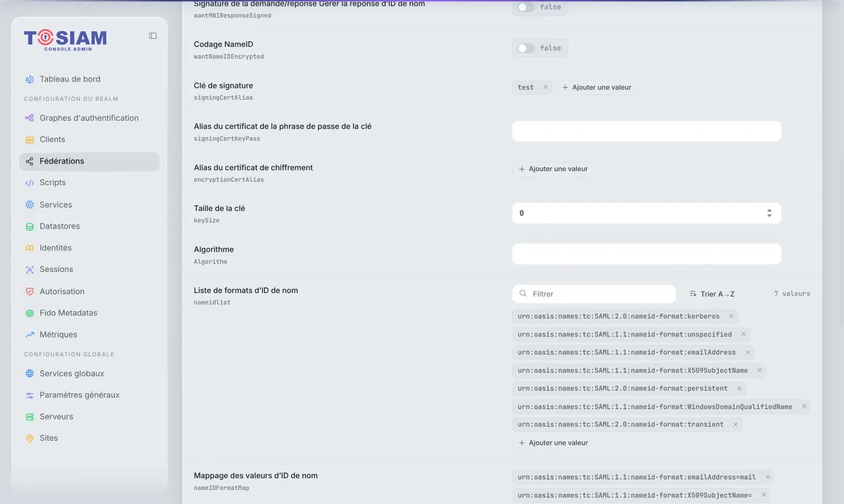The height and width of the screenshot is (504, 844).
Task: Remove the "test" signing key value
Action: [x=546, y=87]
